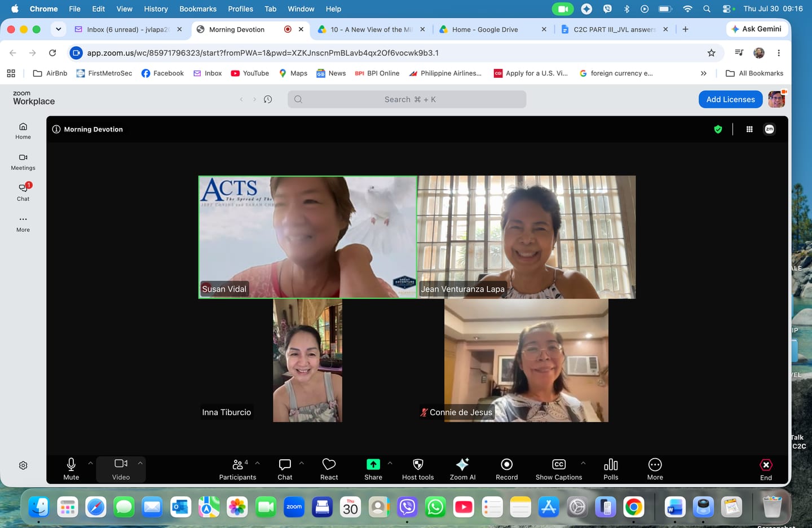The height and width of the screenshot is (528, 812).
Task: Open the in-meeting Chat icon
Action: (285, 469)
